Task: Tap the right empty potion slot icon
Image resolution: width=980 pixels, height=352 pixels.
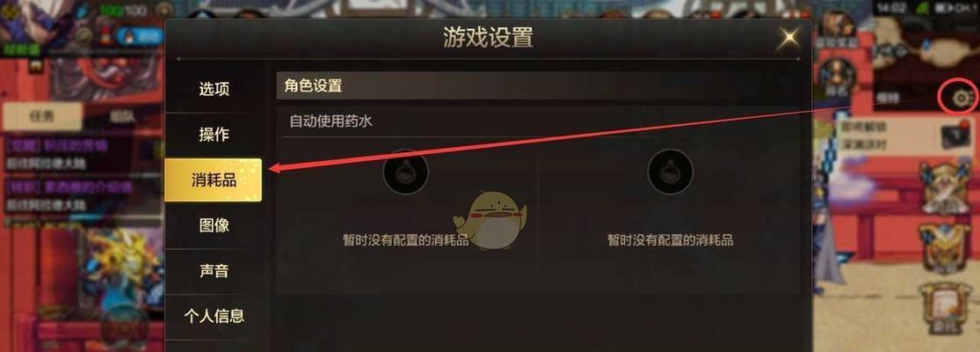Action: (x=671, y=172)
